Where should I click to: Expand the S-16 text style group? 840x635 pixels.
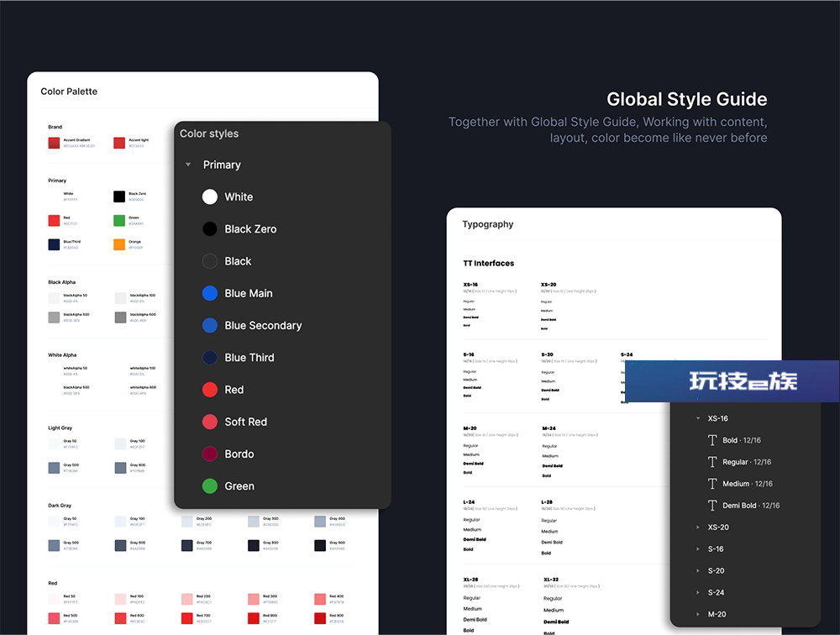click(697, 548)
